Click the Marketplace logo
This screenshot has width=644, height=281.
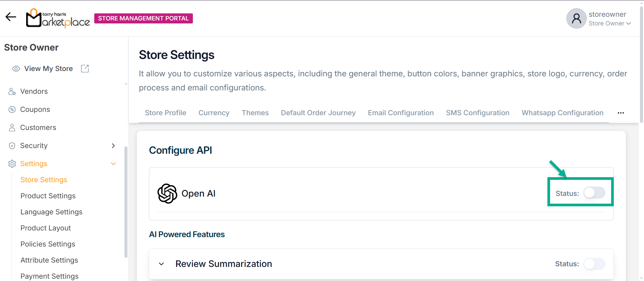point(58,18)
